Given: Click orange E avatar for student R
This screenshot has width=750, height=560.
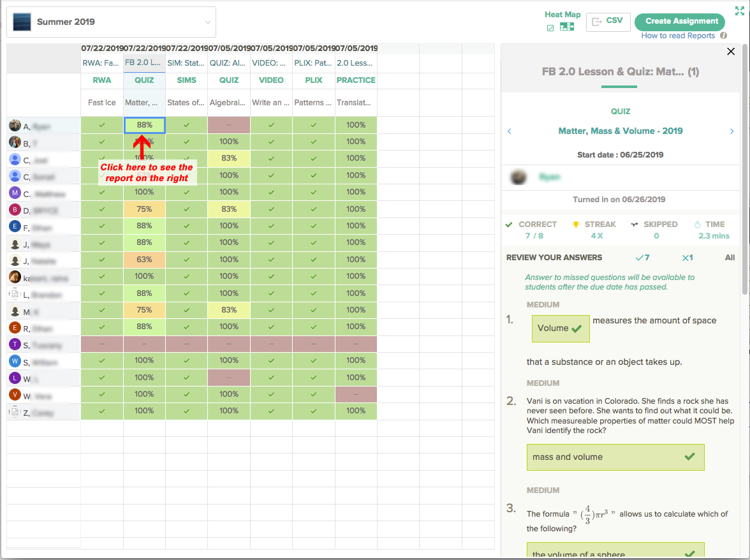Looking at the screenshot, I should (15, 328).
